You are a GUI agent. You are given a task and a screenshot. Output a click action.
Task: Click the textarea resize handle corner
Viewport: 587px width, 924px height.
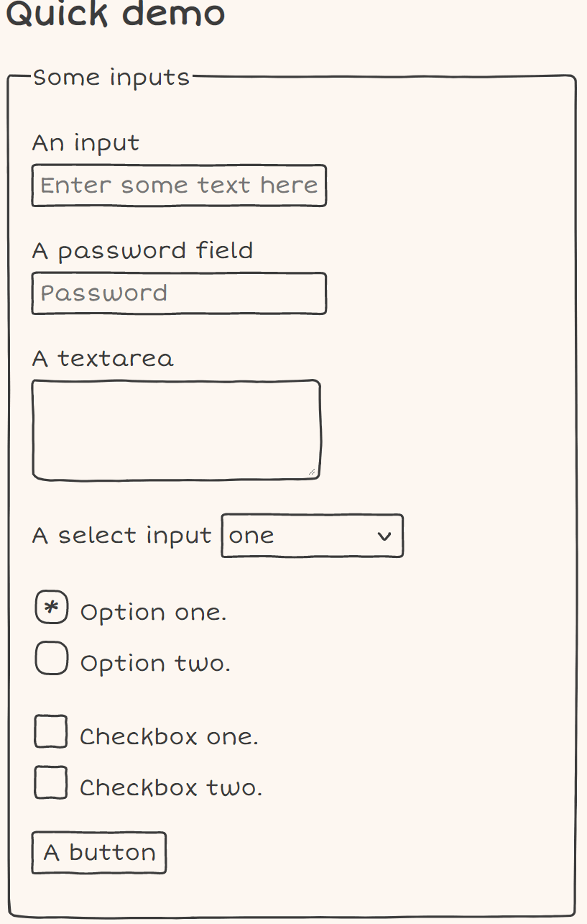[312, 472]
